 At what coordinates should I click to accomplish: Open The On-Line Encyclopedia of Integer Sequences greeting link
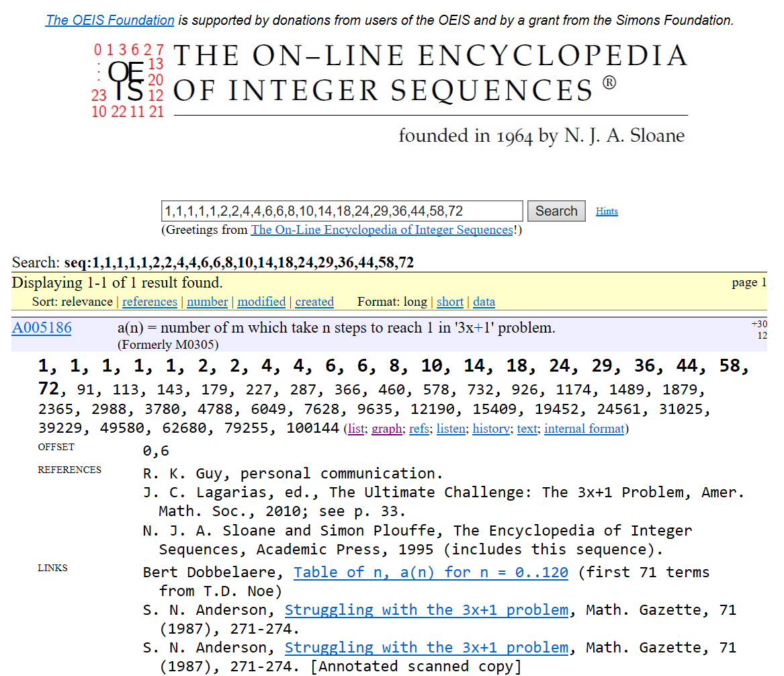(x=382, y=230)
